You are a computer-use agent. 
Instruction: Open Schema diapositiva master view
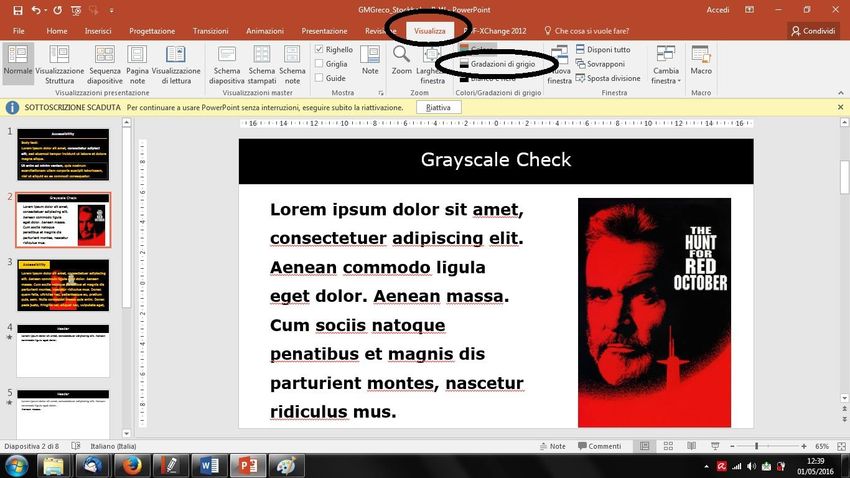227,64
